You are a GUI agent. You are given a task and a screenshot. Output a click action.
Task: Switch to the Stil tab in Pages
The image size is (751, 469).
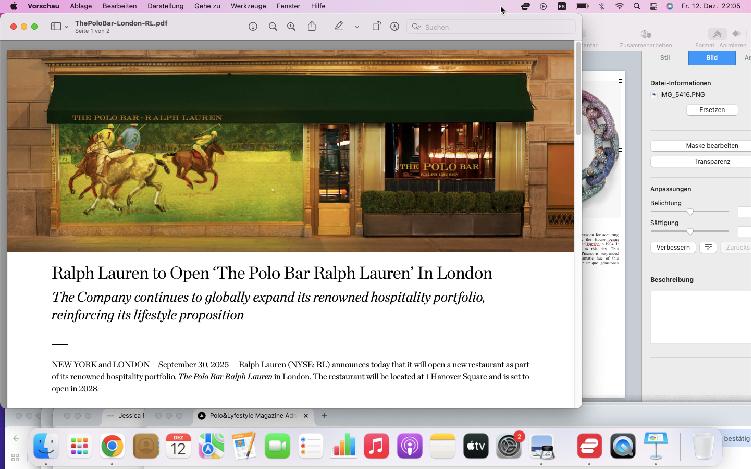click(665, 57)
